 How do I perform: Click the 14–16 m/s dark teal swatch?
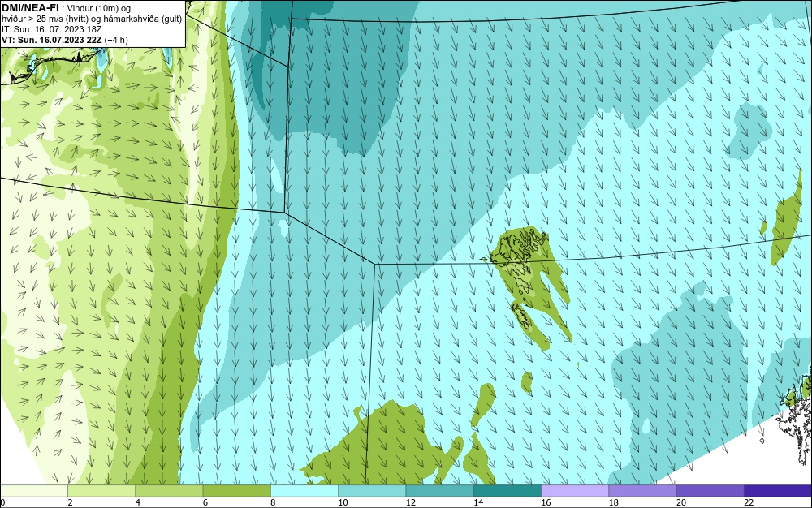click(508, 491)
